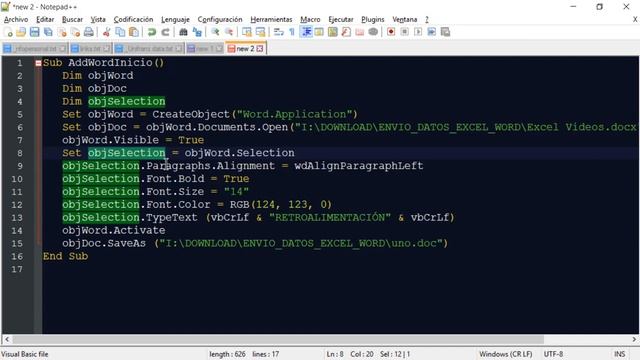
Task: Close the new 1 tab
Action: 219,49
